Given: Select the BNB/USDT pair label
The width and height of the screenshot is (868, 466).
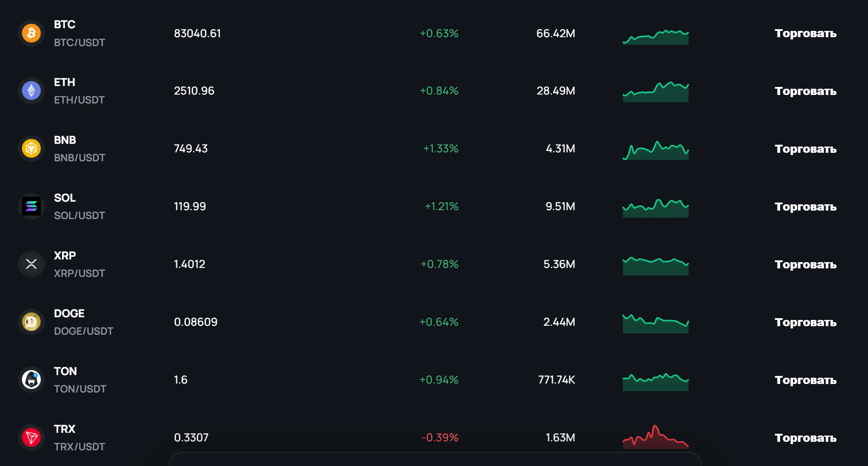Looking at the screenshot, I should coord(79,158).
